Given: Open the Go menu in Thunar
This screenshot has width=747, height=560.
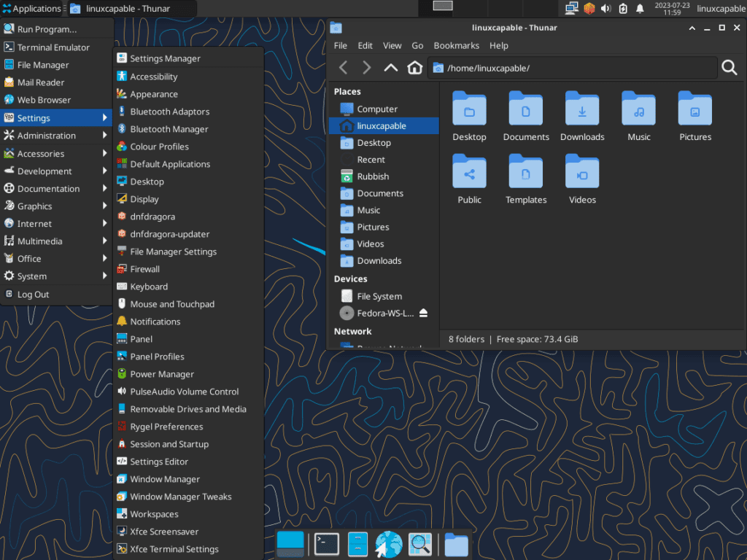Looking at the screenshot, I should 417,45.
